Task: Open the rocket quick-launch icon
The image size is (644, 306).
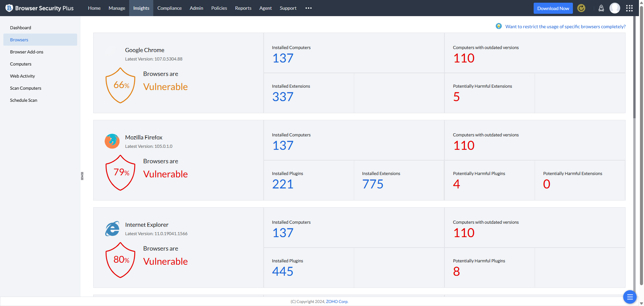Action: coord(601,8)
